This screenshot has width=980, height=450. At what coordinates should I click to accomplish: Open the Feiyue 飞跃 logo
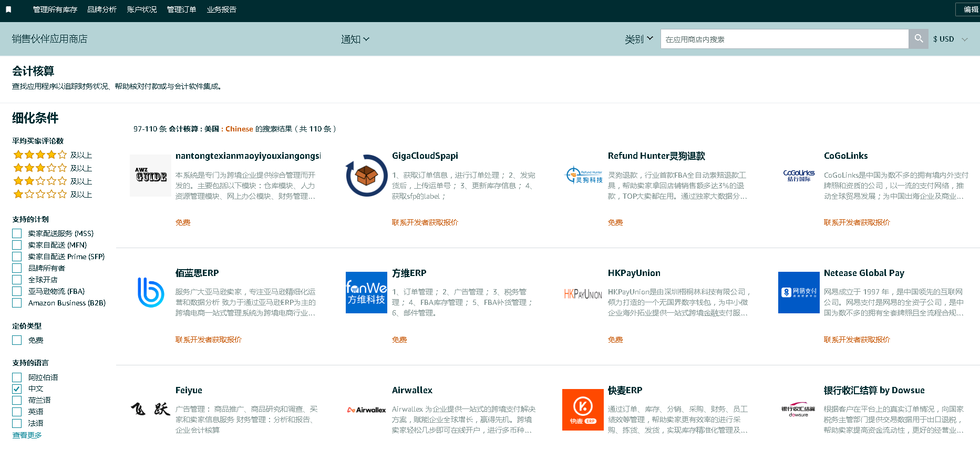coord(151,410)
